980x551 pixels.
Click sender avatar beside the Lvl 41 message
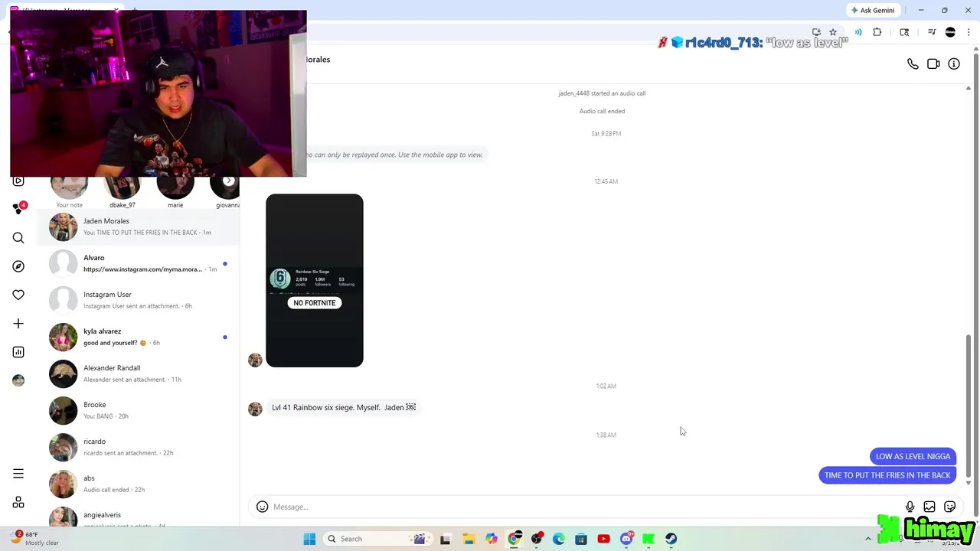(255, 409)
